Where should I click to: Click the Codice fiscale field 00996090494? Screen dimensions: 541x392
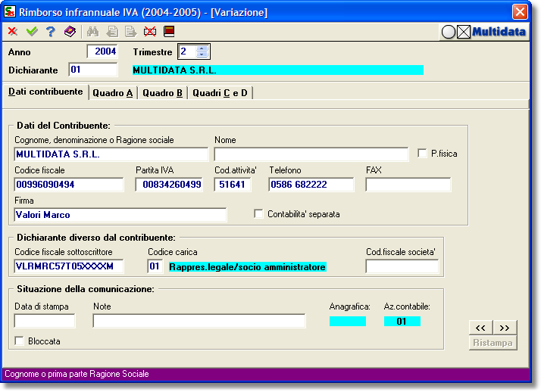tap(69, 185)
